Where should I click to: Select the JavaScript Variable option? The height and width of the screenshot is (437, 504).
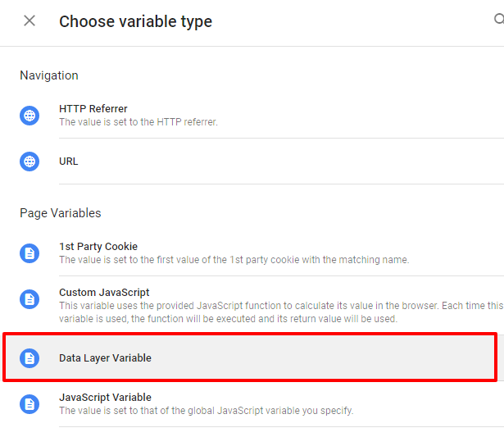coord(105,398)
